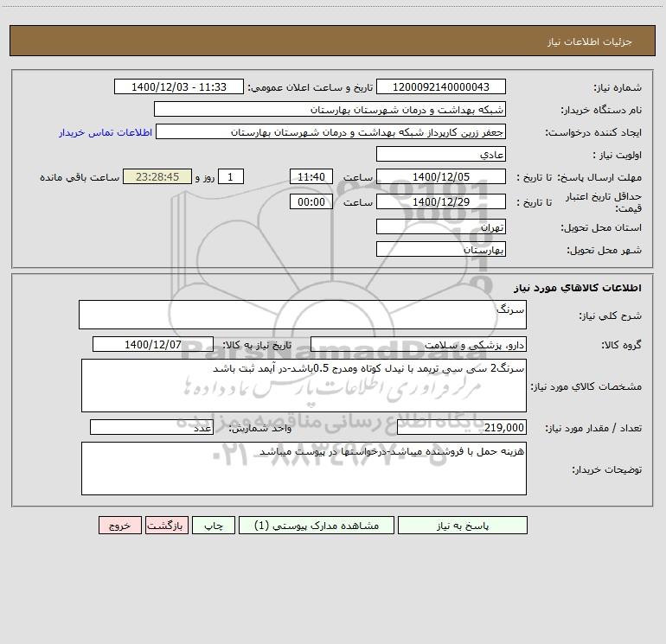Open اطلاعات تماس خریدار link
This screenshot has height=644, width=666.
click(x=106, y=132)
